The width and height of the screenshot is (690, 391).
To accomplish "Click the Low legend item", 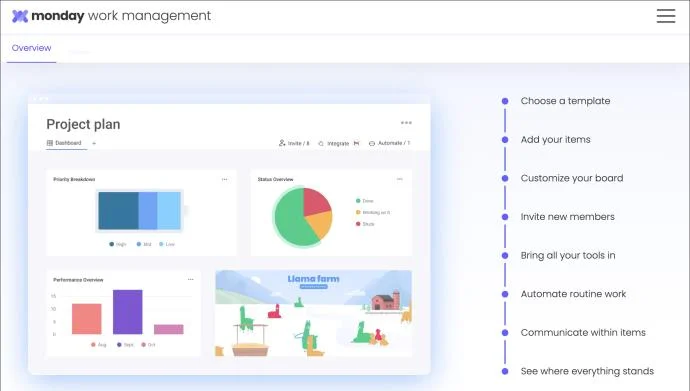I will click(x=167, y=244).
